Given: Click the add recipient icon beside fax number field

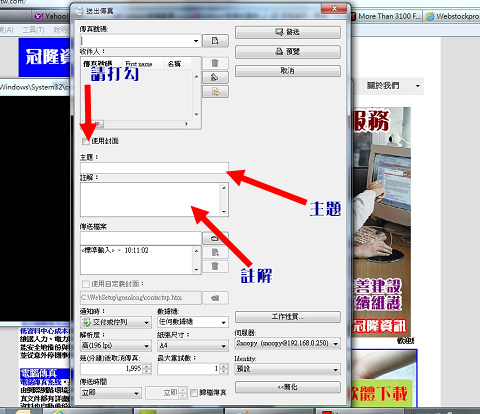Looking at the screenshot, I should [215, 41].
